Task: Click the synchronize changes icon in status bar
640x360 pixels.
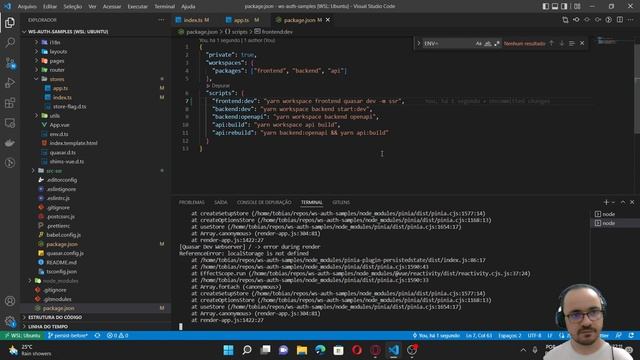Action: point(97,336)
